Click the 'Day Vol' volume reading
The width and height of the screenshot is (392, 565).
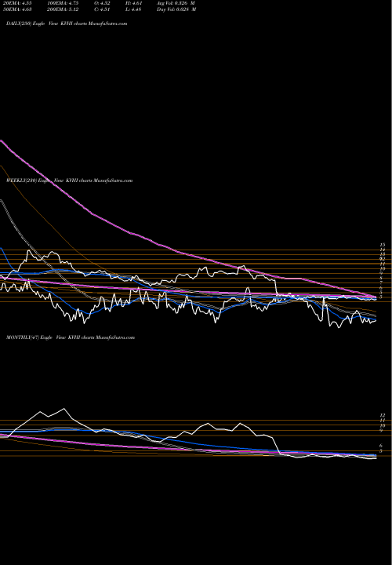pos(176,9)
